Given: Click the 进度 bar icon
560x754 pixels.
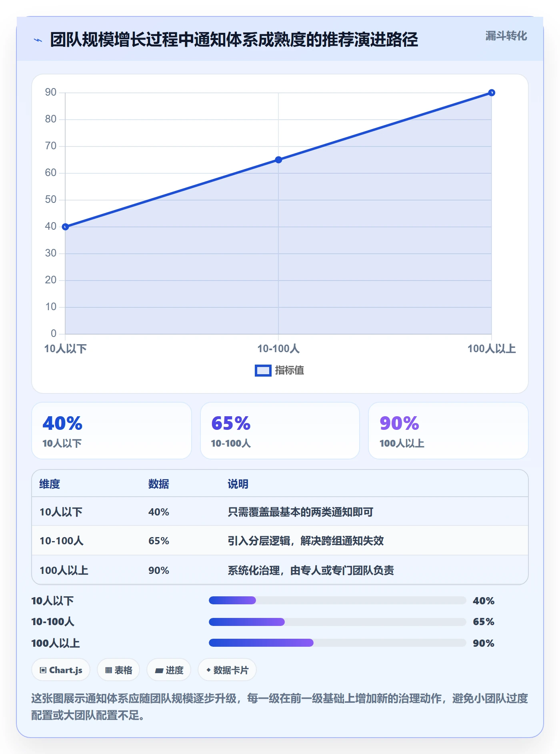Looking at the screenshot, I should (x=159, y=671).
